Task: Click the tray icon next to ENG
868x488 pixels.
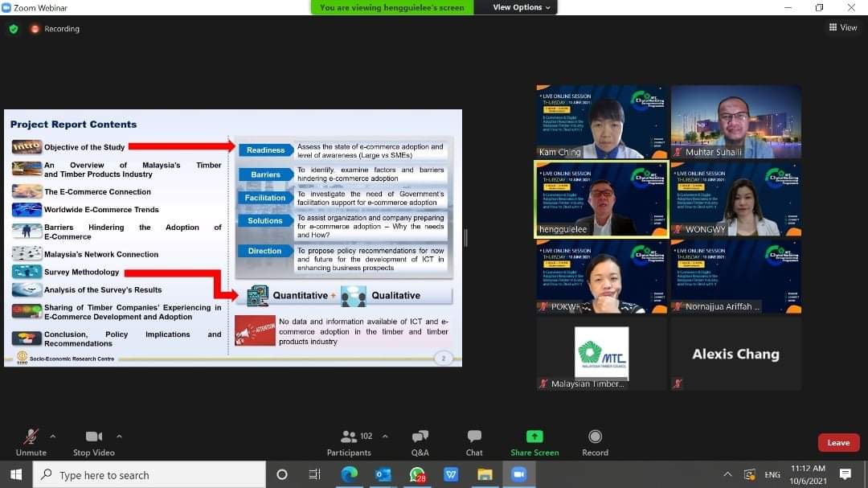Action: (750, 474)
